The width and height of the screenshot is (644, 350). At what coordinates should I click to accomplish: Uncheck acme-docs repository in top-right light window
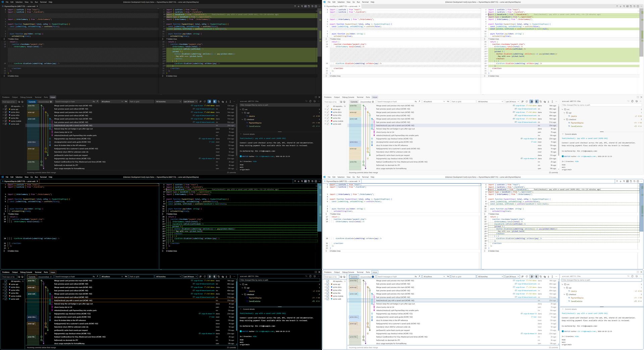(x=328, y=112)
